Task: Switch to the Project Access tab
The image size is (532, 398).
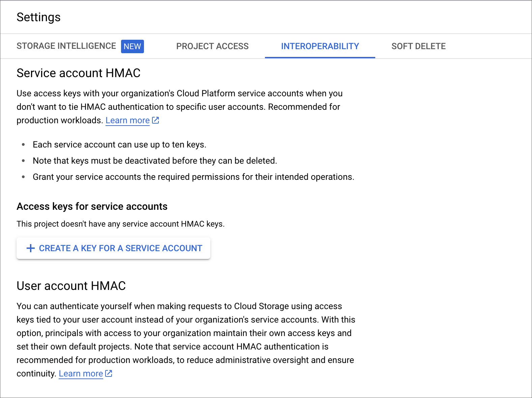Action: [212, 46]
